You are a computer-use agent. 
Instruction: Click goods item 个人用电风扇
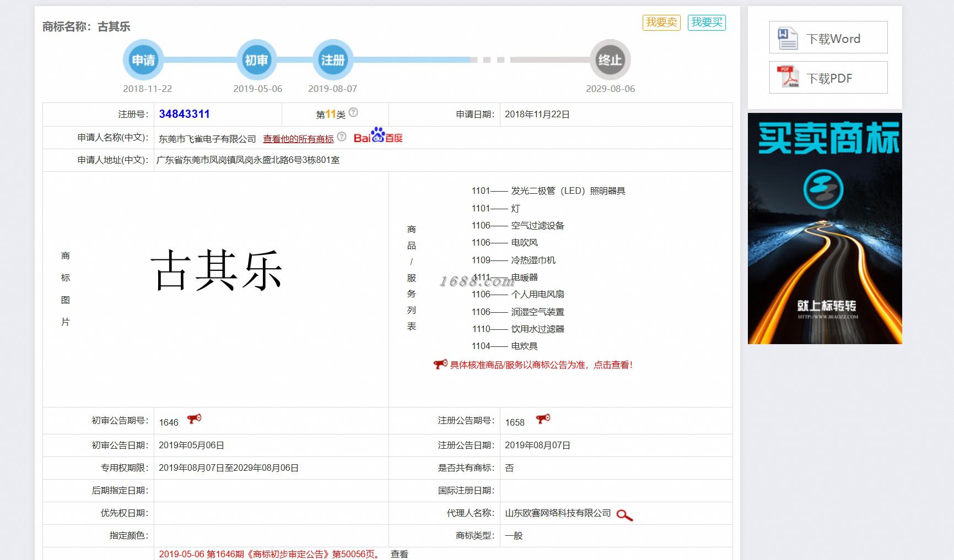[x=537, y=294]
